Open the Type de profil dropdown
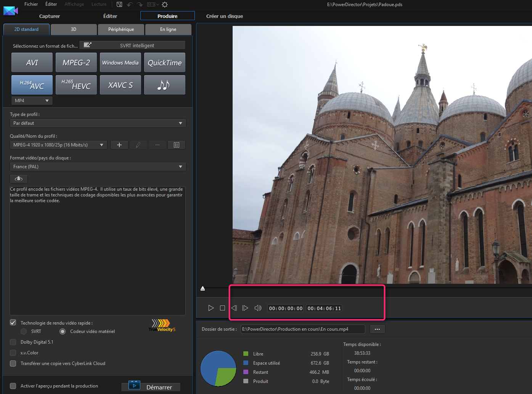Viewport: 532px width, 394px height. [98, 123]
